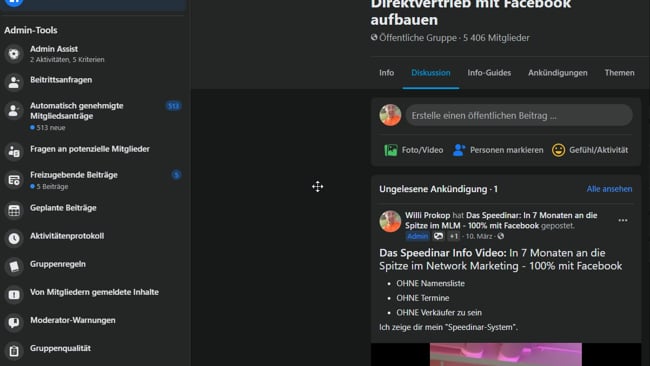Click the OHNE Verkäufer zu sein bullet

439,313
